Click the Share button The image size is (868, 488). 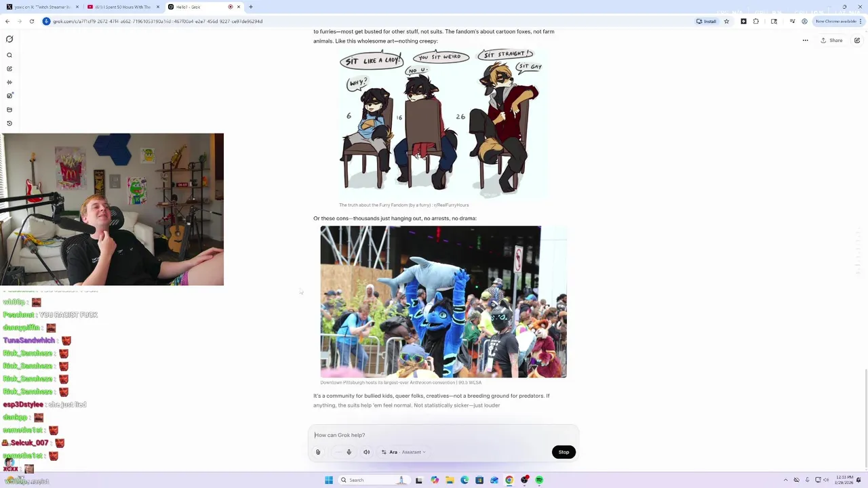pos(831,40)
